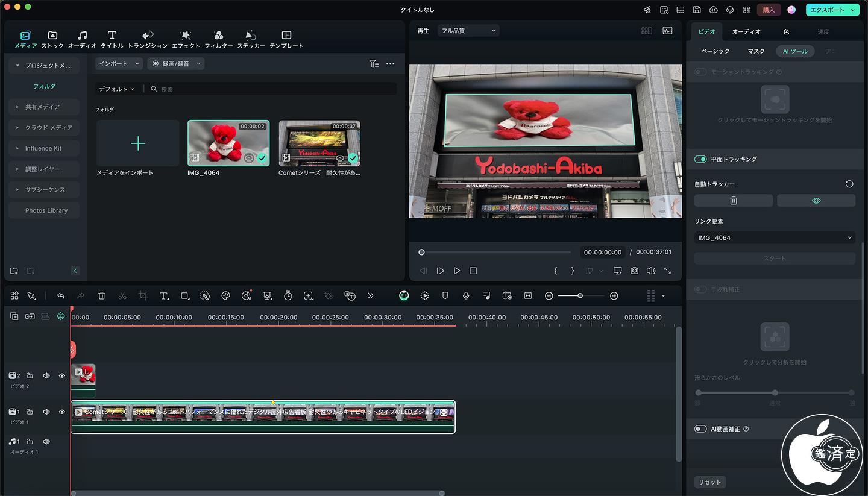Enable the AI動画補正 toggle
The image size is (868, 496).
pos(700,429)
